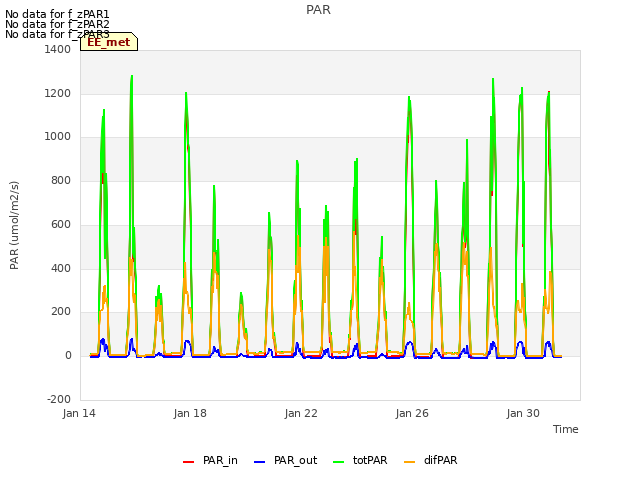Click the Time axis title

coord(566,429)
